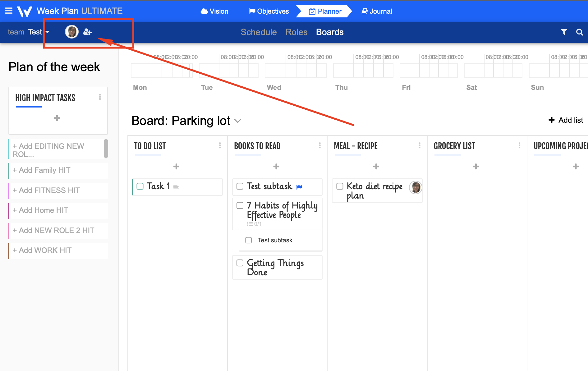Click MEAL - RECIPE title
The width and height of the screenshot is (588, 371).
356,146
